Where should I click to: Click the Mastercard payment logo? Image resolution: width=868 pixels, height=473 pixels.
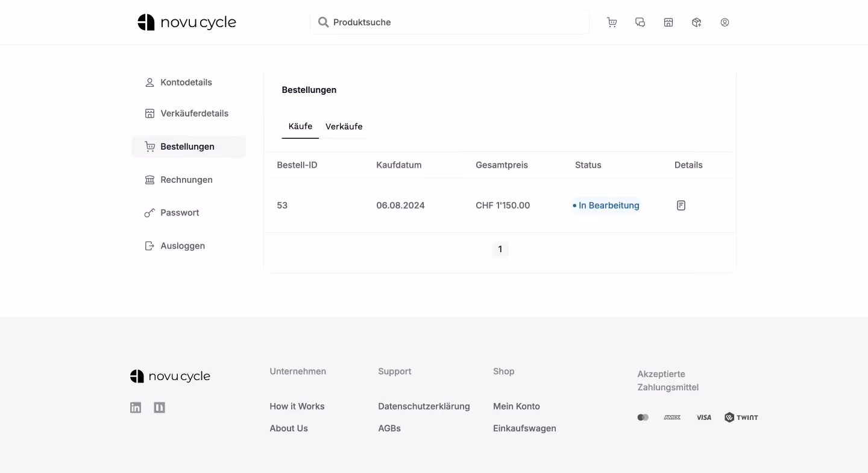point(643,417)
